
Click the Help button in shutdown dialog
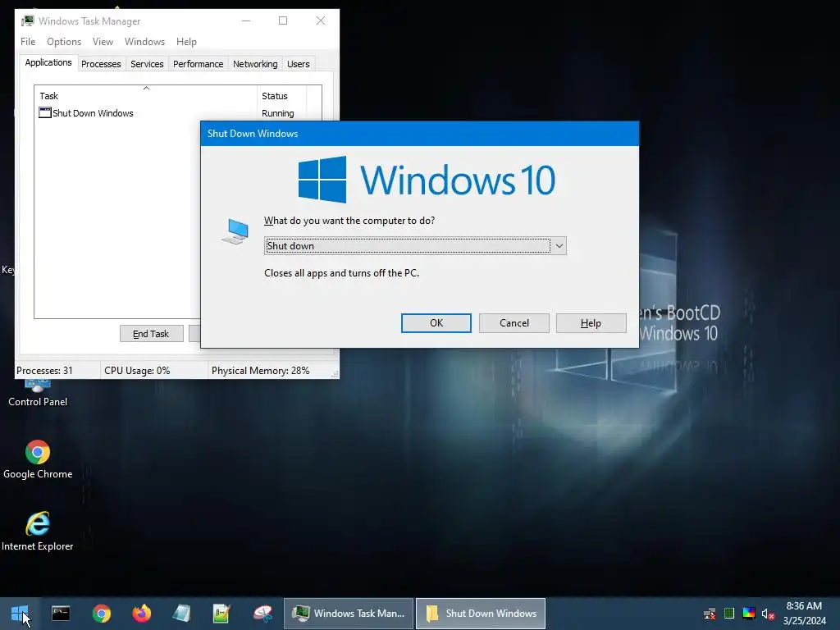591,323
